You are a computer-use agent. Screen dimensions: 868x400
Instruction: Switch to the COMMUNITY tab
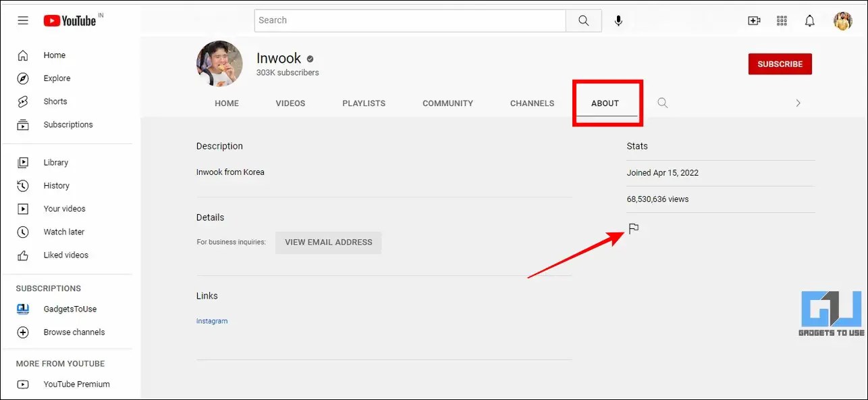coord(447,103)
